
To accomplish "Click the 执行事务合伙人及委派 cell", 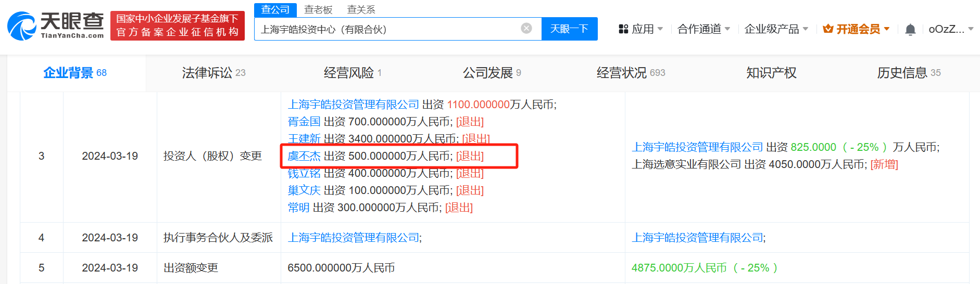I will click(x=218, y=238).
